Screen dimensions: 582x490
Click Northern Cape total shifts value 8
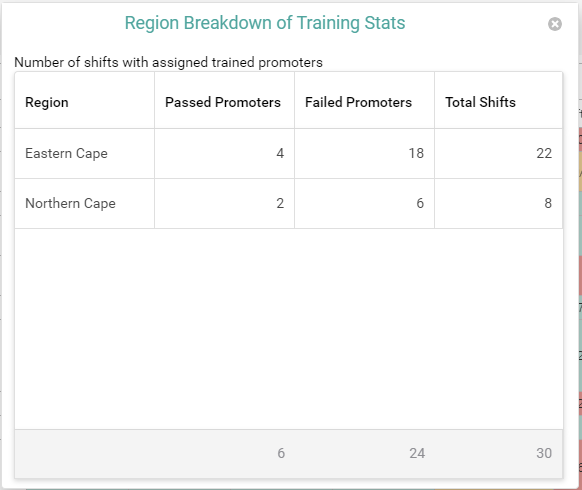(548, 203)
